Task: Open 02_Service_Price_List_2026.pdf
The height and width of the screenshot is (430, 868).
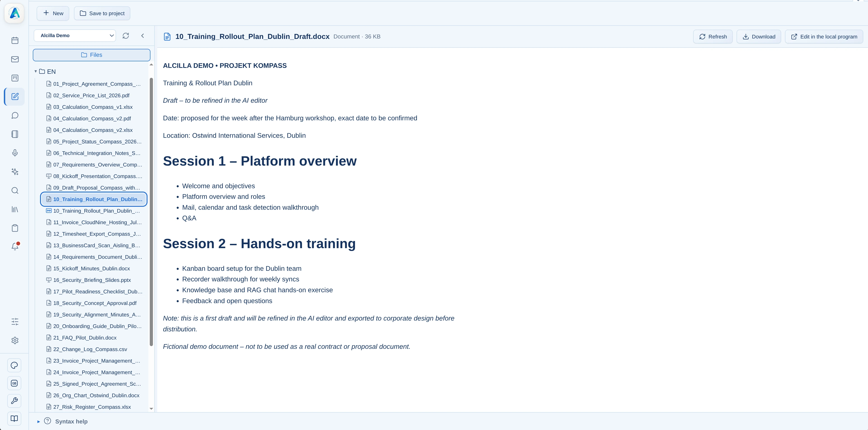Action: click(94, 95)
